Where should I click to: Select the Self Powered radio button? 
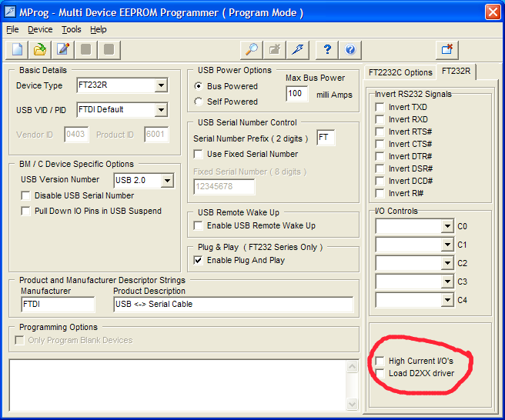[x=199, y=102]
